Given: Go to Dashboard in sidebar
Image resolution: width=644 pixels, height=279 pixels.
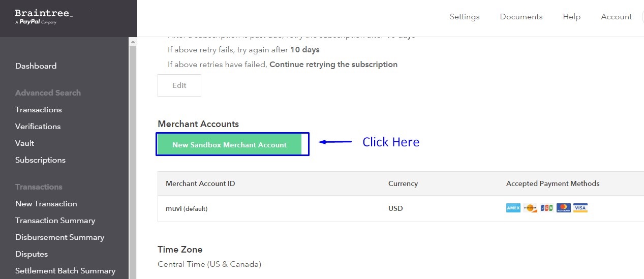Looking at the screenshot, I should click(36, 66).
